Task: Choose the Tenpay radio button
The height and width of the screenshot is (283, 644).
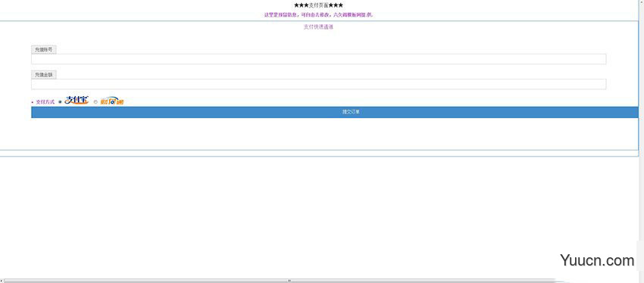Action: coord(95,102)
